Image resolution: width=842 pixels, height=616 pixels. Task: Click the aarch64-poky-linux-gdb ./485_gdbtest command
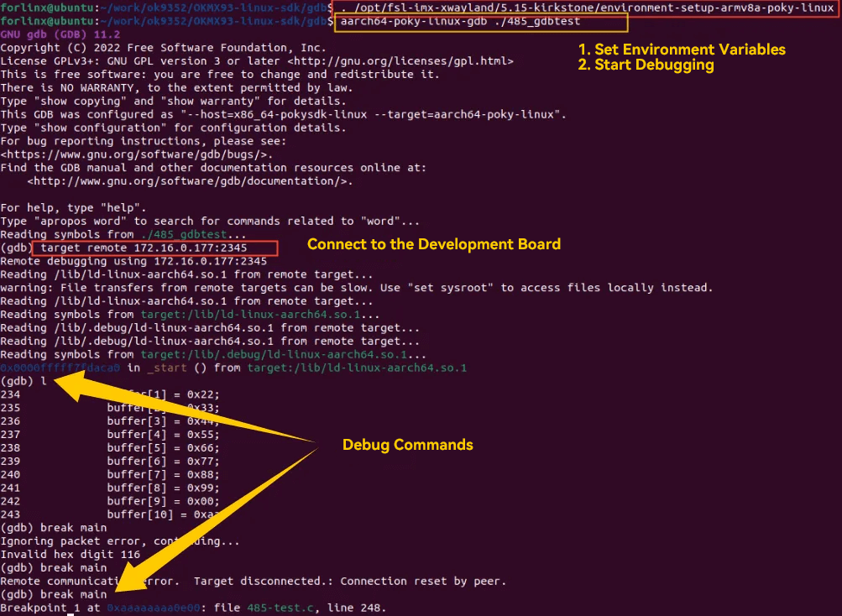pyautogui.click(x=460, y=22)
